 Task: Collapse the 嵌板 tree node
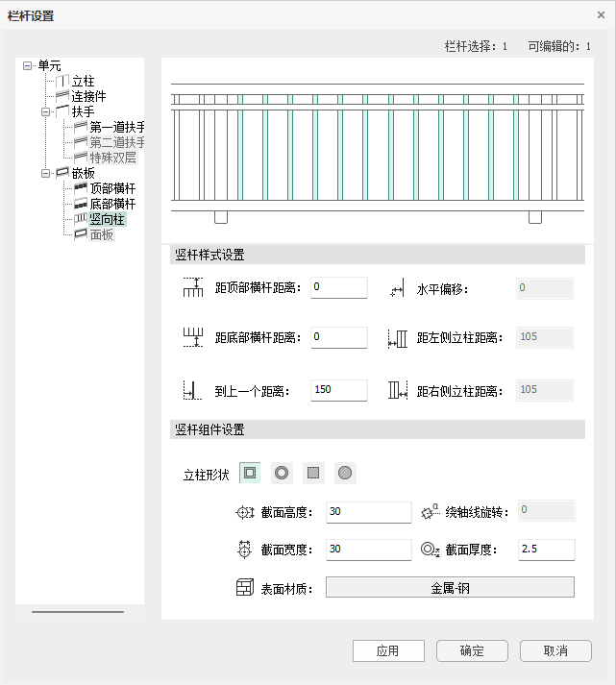tap(45, 174)
